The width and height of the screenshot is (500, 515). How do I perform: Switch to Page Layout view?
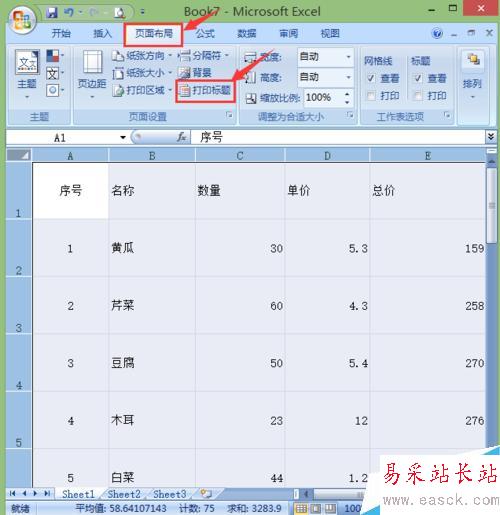[x=316, y=508]
